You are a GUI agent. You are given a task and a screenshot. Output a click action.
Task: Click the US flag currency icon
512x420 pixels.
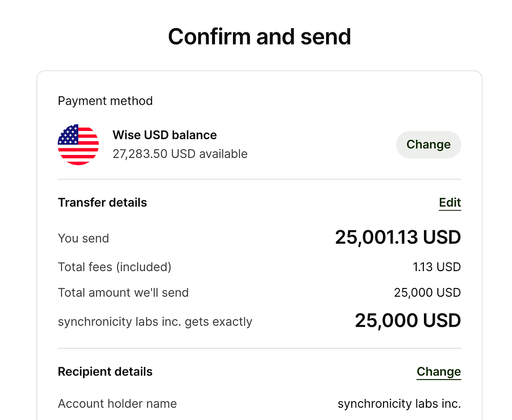(x=78, y=145)
